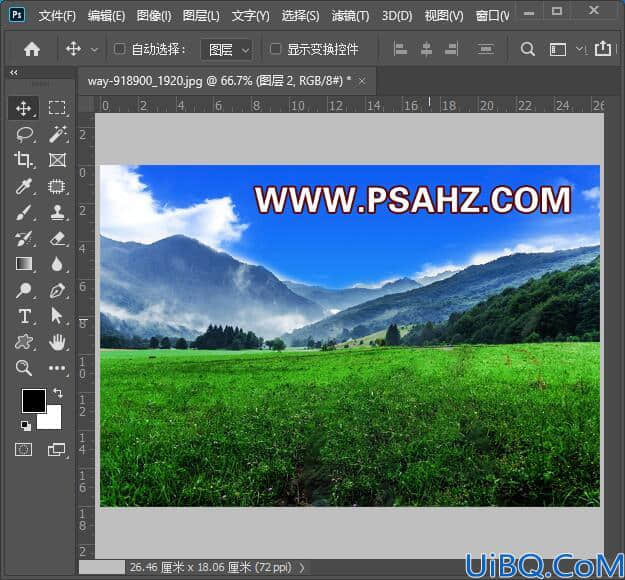Image resolution: width=625 pixels, height=580 pixels.
Task: Select the Custom Shape tool
Action: (x=24, y=342)
